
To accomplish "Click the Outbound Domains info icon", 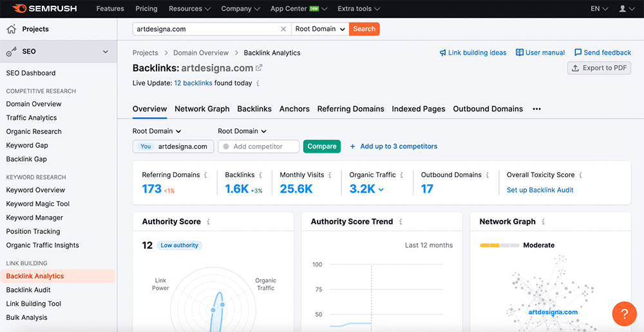I will tap(487, 175).
